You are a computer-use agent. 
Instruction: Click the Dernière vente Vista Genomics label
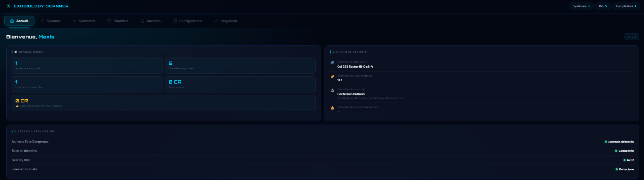(x=358, y=107)
